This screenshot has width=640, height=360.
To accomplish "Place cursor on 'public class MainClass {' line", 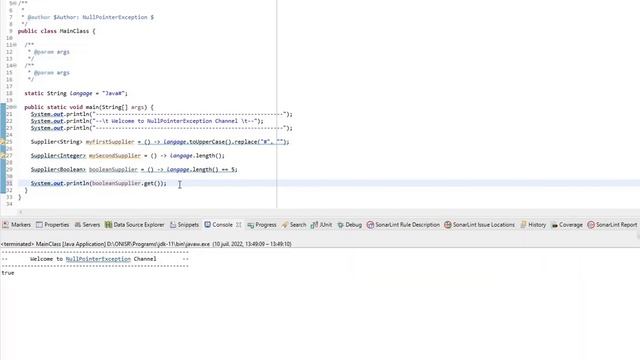I will pos(56,31).
